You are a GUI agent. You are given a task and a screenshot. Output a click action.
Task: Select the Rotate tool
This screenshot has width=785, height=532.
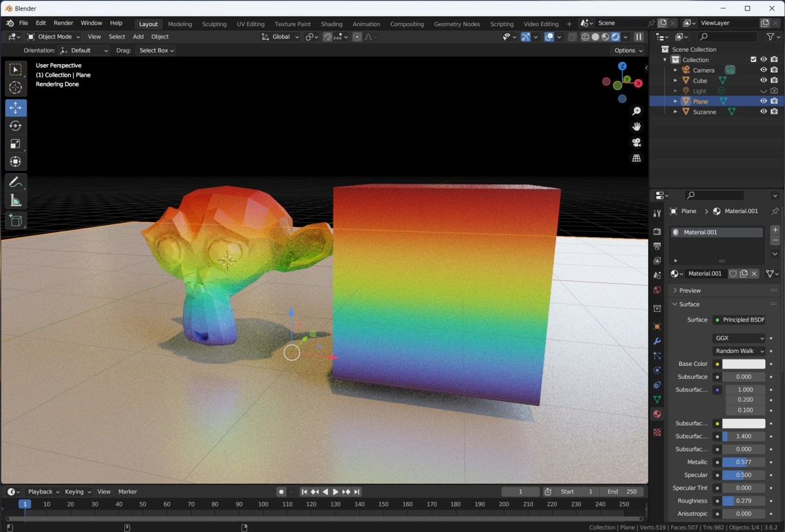tap(16, 125)
